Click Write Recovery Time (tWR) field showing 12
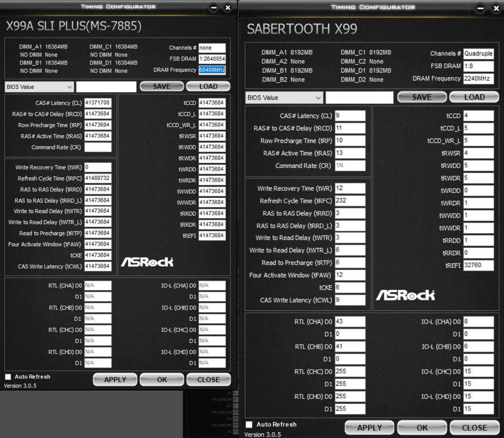This screenshot has height=438, width=504. pos(350,188)
